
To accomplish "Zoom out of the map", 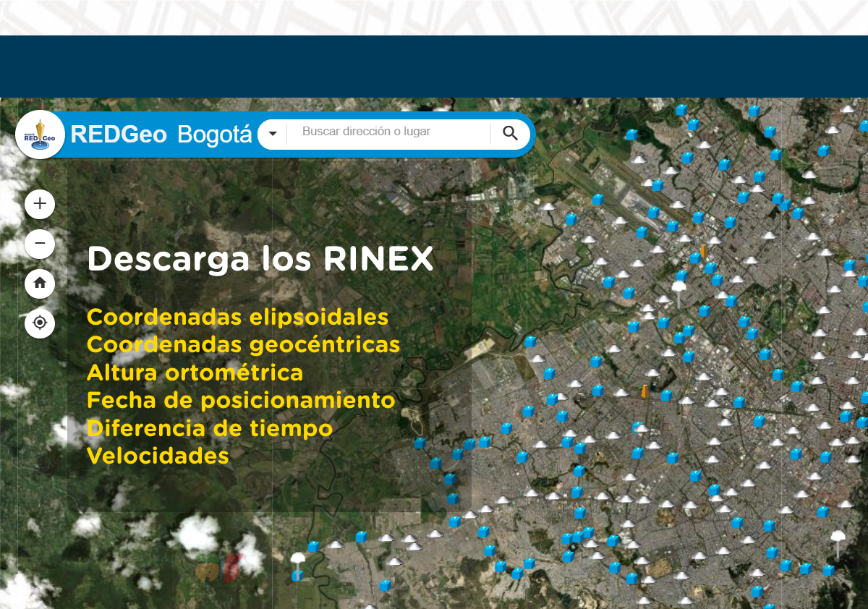I will (40, 244).
